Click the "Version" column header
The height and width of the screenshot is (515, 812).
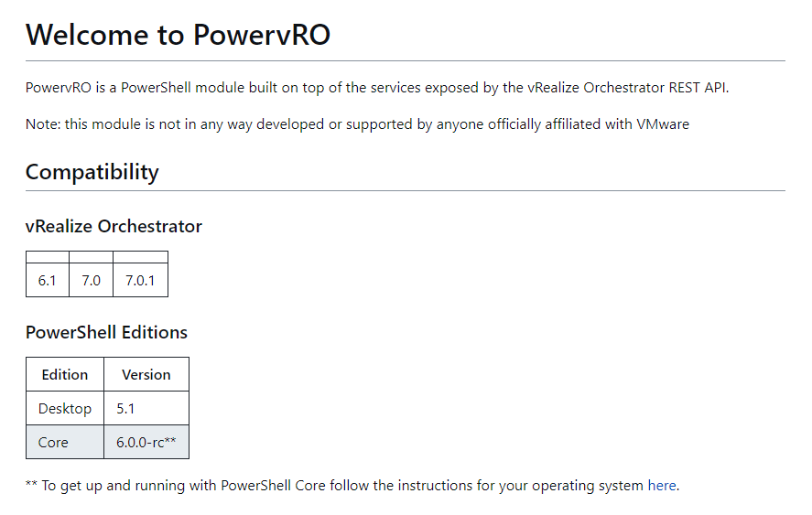(146, 374)
